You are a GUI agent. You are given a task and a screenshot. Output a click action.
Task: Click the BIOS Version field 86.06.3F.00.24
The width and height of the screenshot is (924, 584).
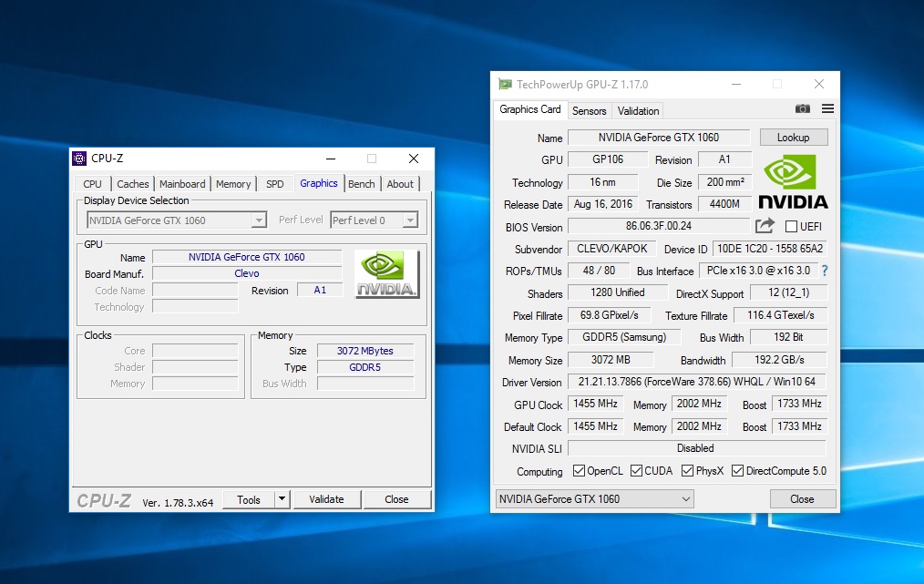click(659, 226)
